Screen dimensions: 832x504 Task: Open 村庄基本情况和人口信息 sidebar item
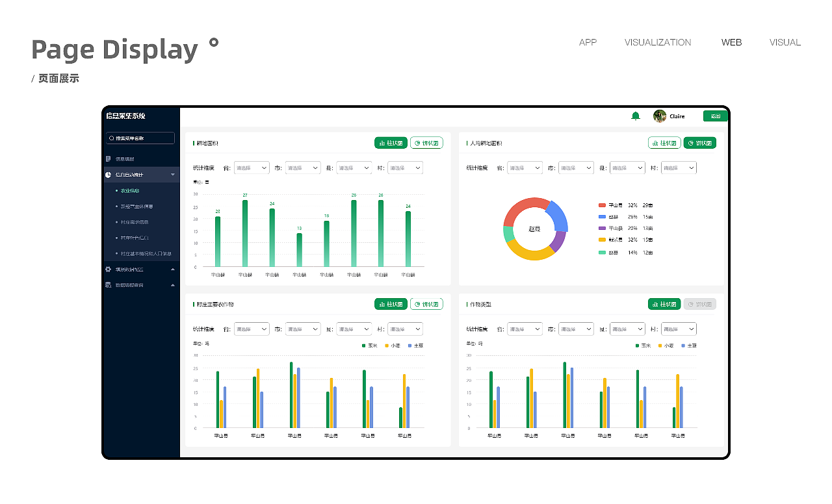coord(146,254)
